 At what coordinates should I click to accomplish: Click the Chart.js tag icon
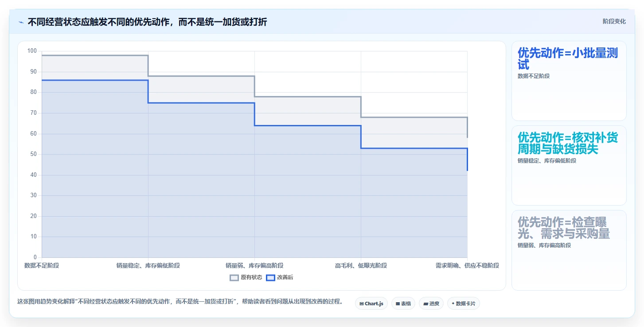[x=362, y=304]
